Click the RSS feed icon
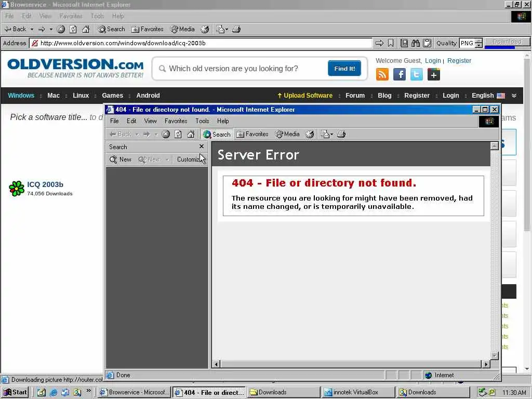Viewport: 532px width, 399px height. [382, 74]
